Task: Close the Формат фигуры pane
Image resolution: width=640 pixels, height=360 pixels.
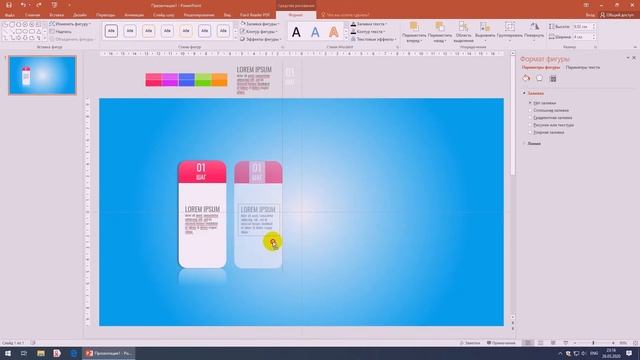Action: pos(634,58)
